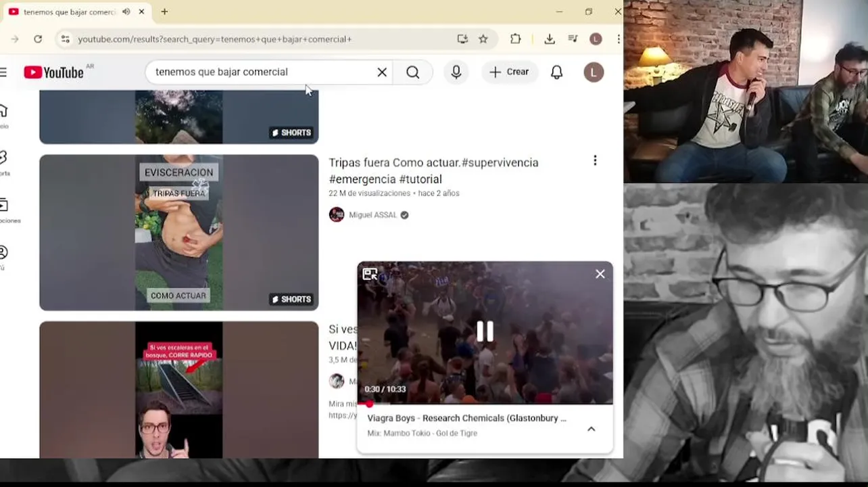Open the You section in the sidebar
Screen dimensions: 868x487
3,258
